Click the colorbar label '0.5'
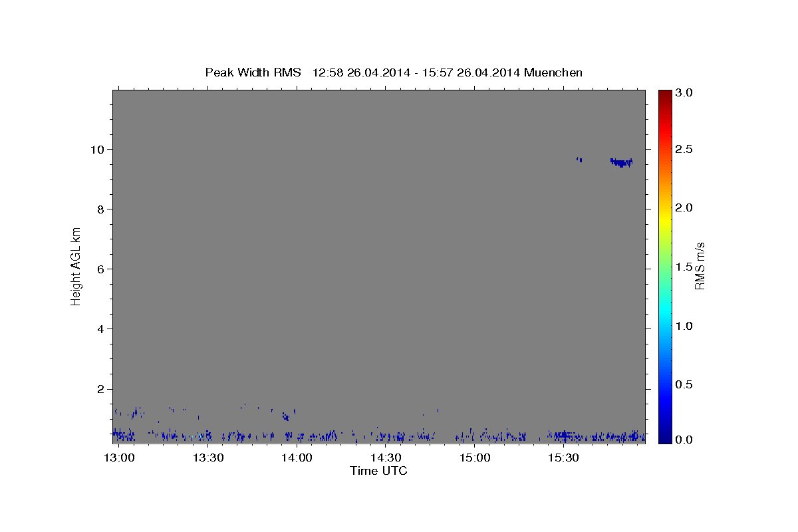This screenshot has width=798, height=532. point(684,384)
